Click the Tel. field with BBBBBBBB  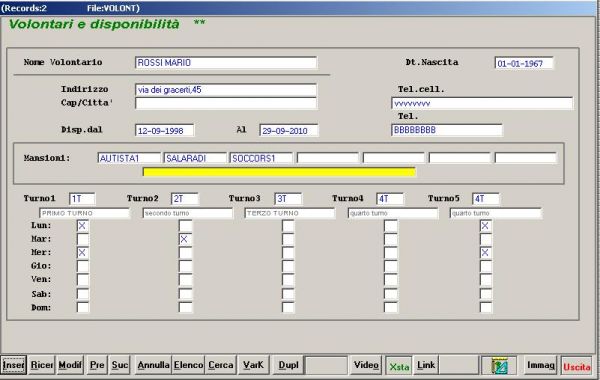pyautogui.click(x=447, y=130)
